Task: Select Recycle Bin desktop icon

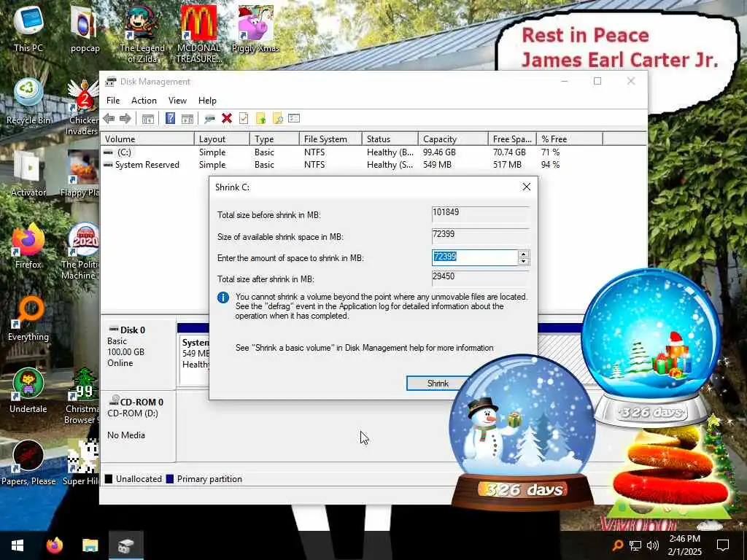Action: [x=28, y=102]
